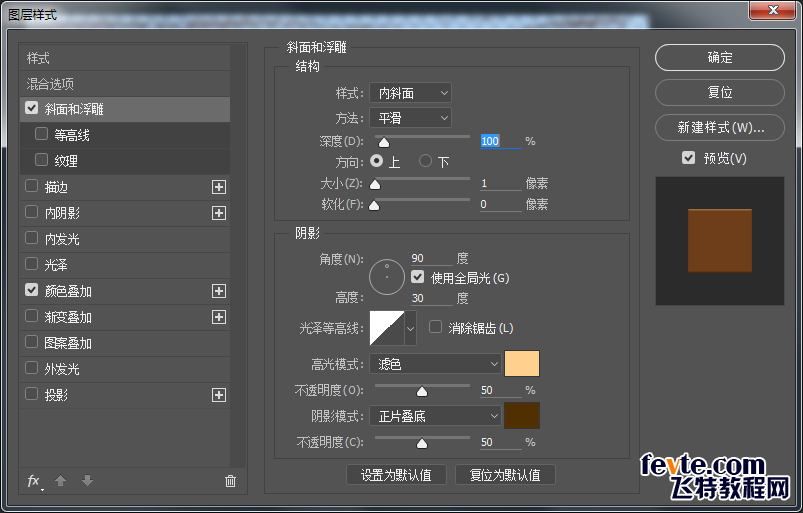Screen dimensions: 803x513
Task: Open the 高光模式 dropdown showing 滤色
Action: click(x=435, y=364)
